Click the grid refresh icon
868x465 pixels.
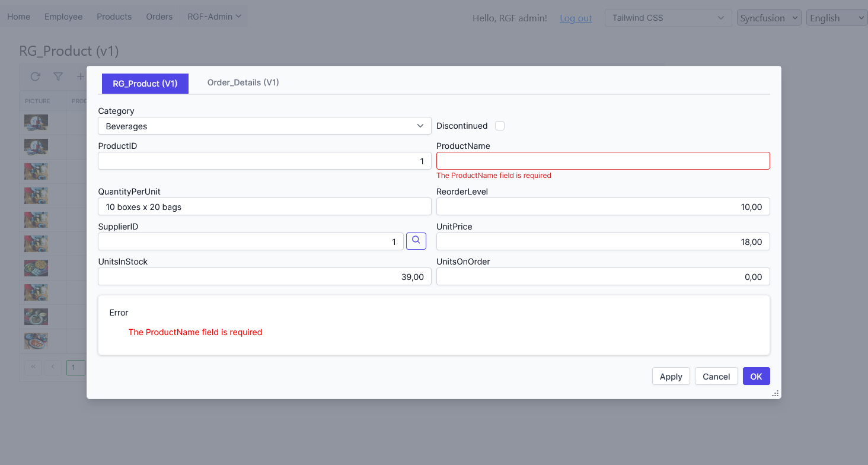click(36, 77)
